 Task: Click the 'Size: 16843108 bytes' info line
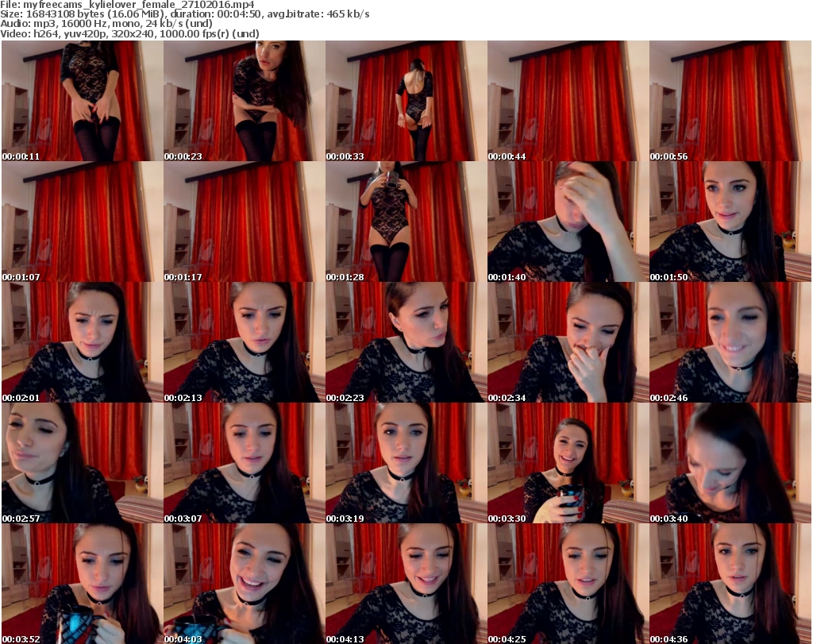[x=184, y=14]
